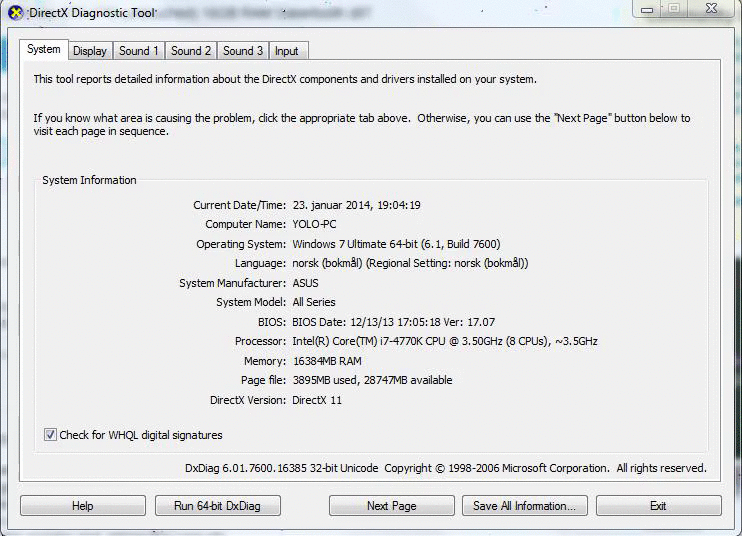Toggle Check for WHQL digital signatures
The image size is (742, 536).
[x=51, y=434]
